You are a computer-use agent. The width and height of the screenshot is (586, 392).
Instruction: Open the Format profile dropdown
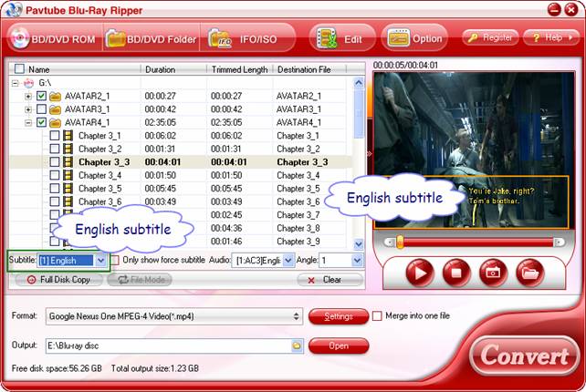point(174,316)
